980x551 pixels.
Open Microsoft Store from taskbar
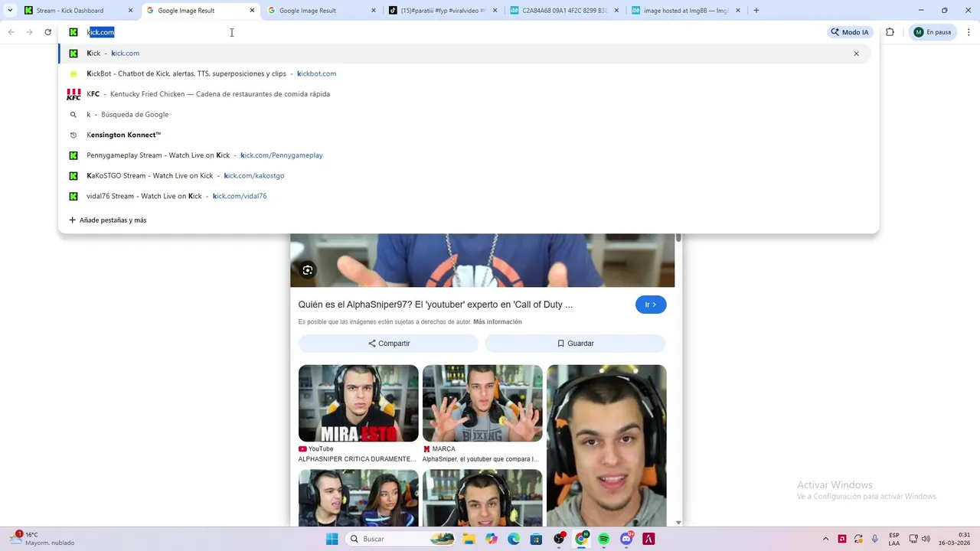[x=537, y=539]
